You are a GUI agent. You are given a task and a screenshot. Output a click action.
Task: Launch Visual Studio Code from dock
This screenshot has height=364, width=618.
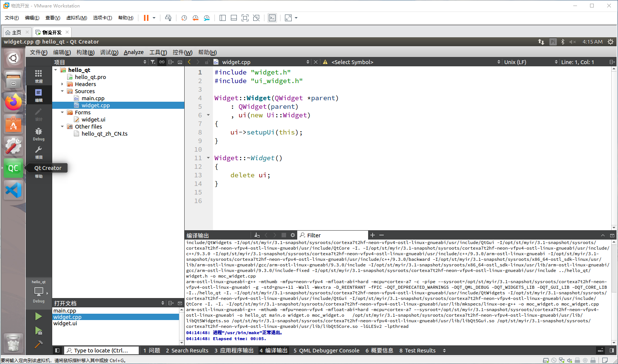13,190
